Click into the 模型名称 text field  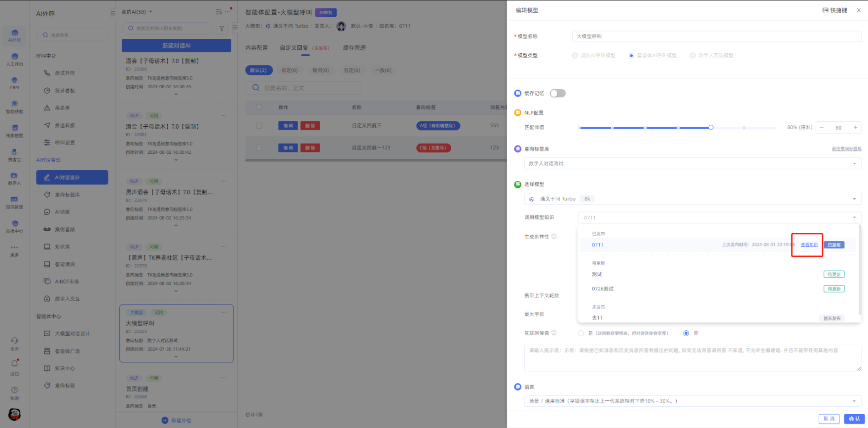[x=716, y=36]
